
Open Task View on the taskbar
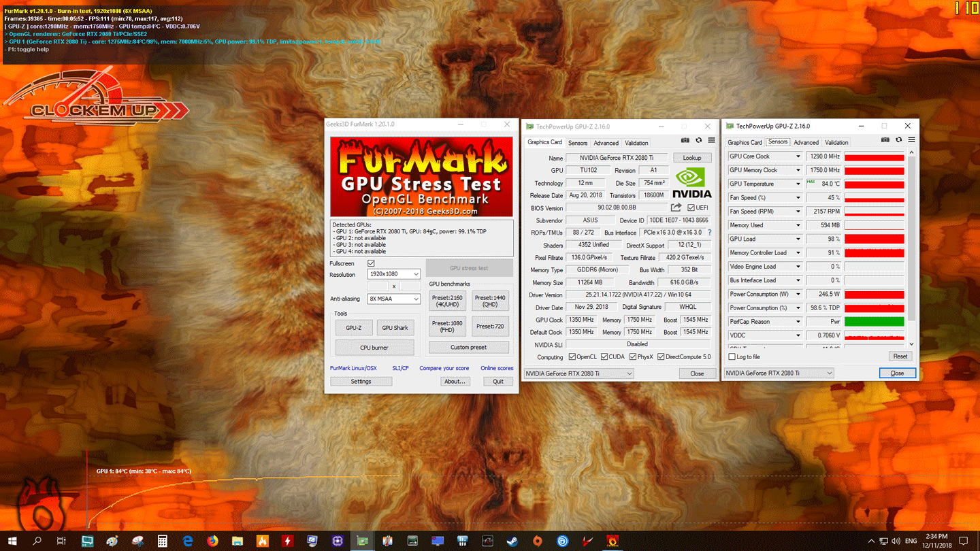(61, 541)
